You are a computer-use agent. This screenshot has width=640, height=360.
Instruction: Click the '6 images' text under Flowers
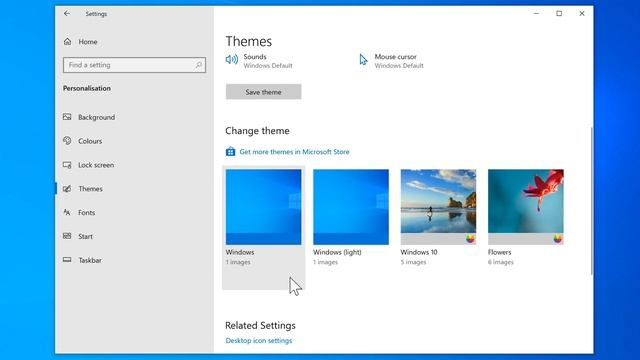click(x=500, y=262)
